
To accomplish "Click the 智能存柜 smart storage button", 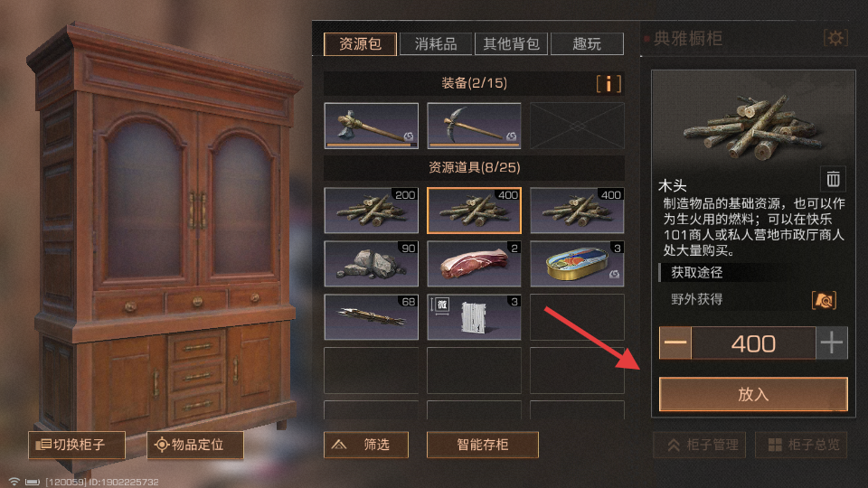I will pyautogui.click(x=482, y=445).
